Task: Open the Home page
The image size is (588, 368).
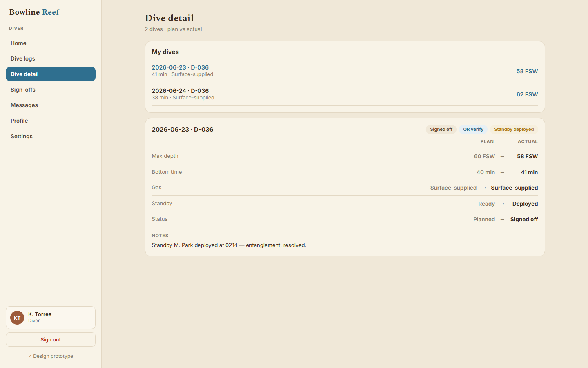Action: tap(51, 43)
